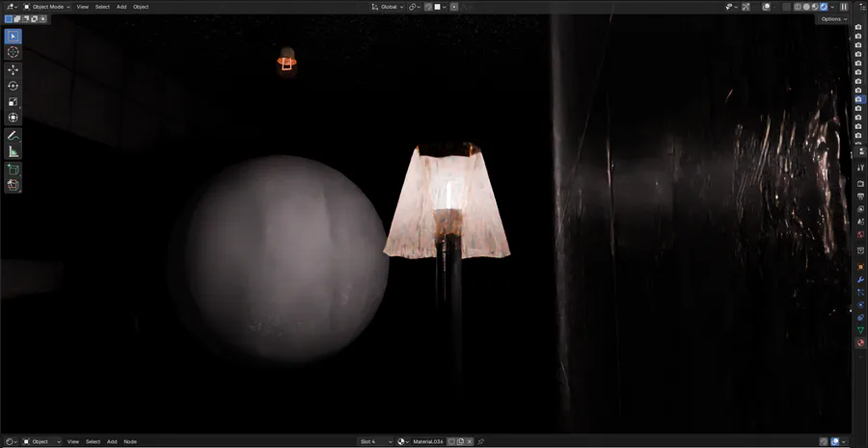Expand the snapping options dropdown
The image size is (868, 448).
click(x=441, y=7)
